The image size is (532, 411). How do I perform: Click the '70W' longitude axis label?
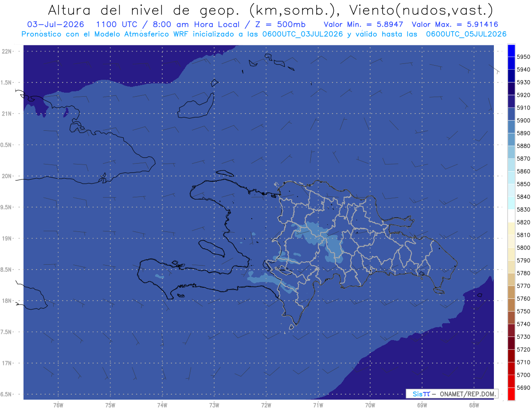[370, 405]
